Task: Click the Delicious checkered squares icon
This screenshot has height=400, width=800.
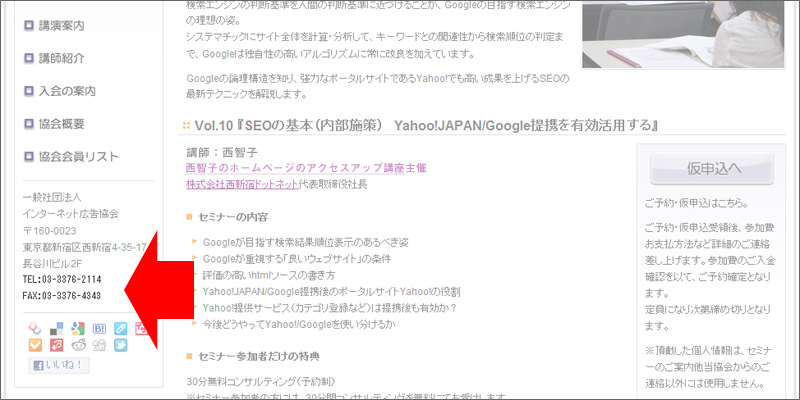Action: (x=57, y=328)
